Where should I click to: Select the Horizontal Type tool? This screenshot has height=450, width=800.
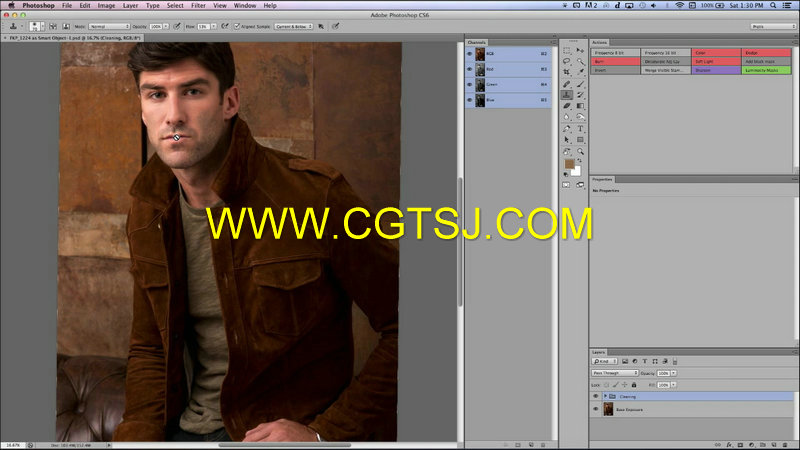click(580, 129)
